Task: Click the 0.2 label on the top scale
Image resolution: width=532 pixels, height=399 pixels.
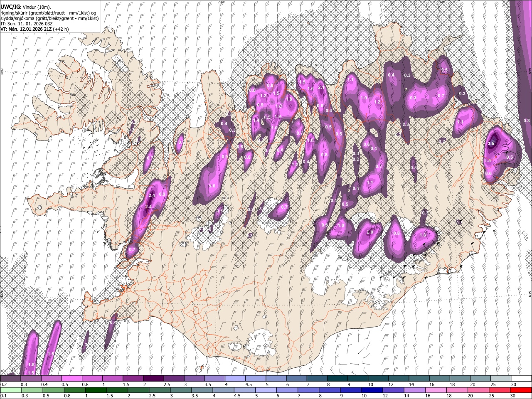Action: click(x=3, y=384)
